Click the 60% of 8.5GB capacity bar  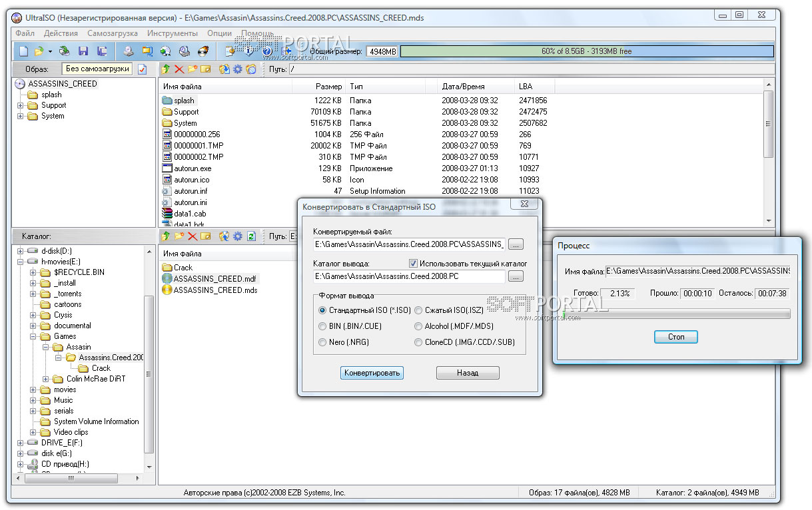pyautogui.click(x=587, y=51)
